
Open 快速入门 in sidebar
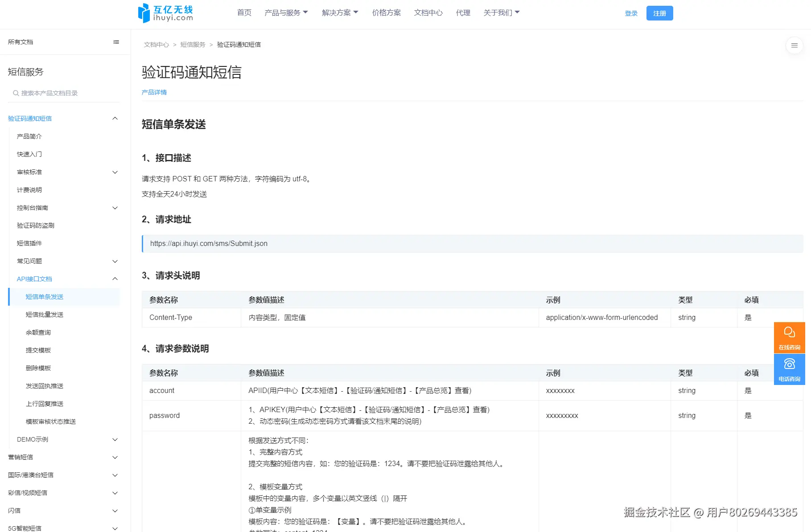29,154
